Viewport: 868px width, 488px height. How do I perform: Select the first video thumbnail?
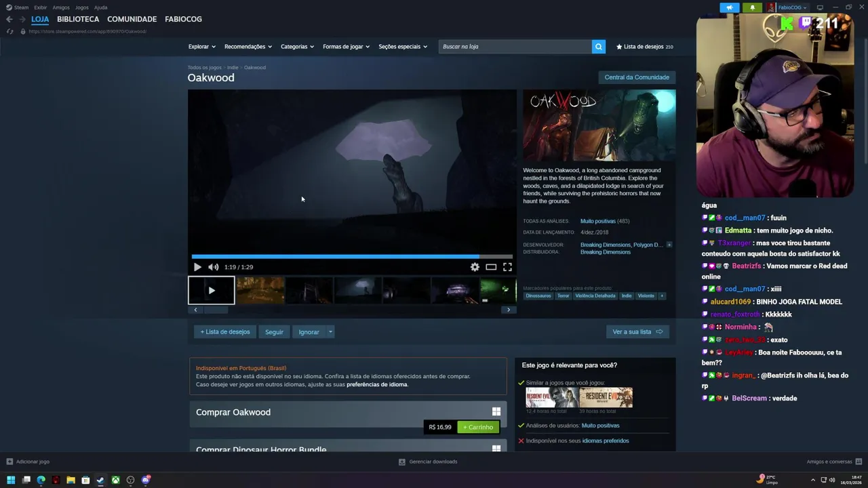point(212,290)
